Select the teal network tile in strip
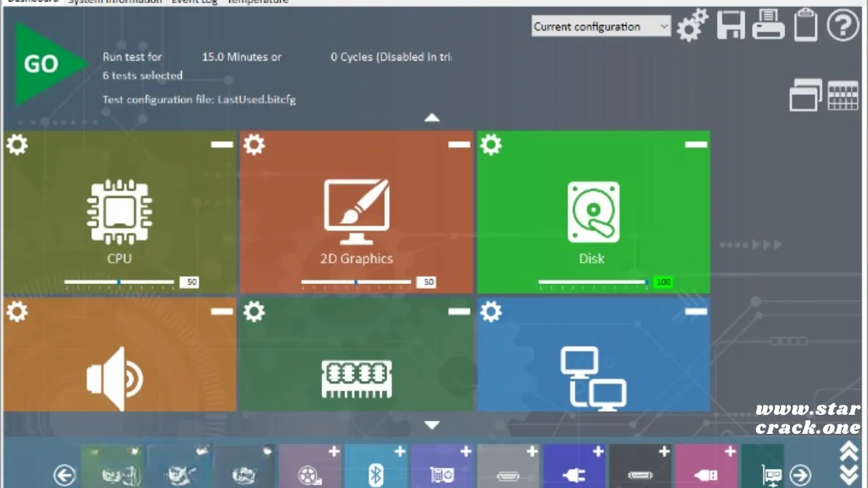This screenshot has height=488, width=868. pyautogui.click(x=763, y=466)
